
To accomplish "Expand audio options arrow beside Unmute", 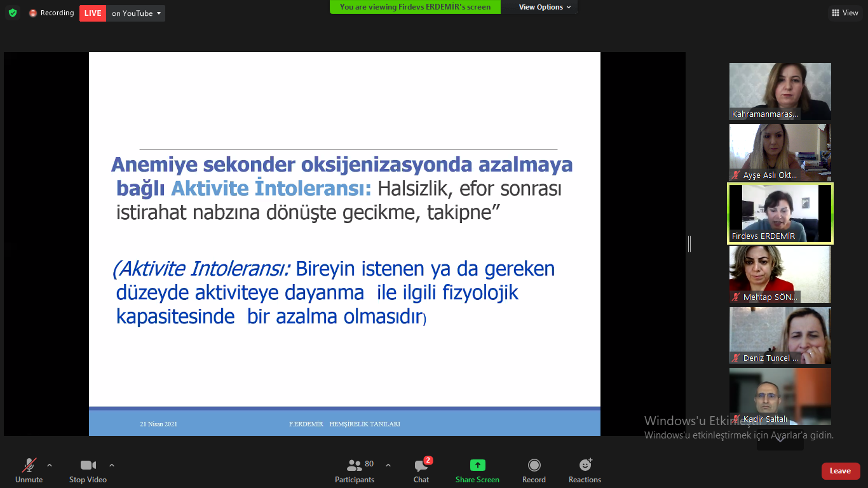I will (x=50, y=464).
